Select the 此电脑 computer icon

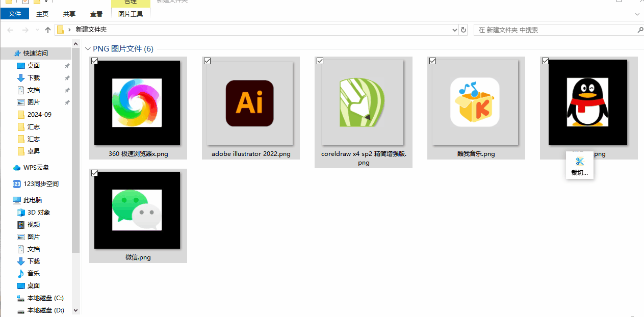point(17,200)
